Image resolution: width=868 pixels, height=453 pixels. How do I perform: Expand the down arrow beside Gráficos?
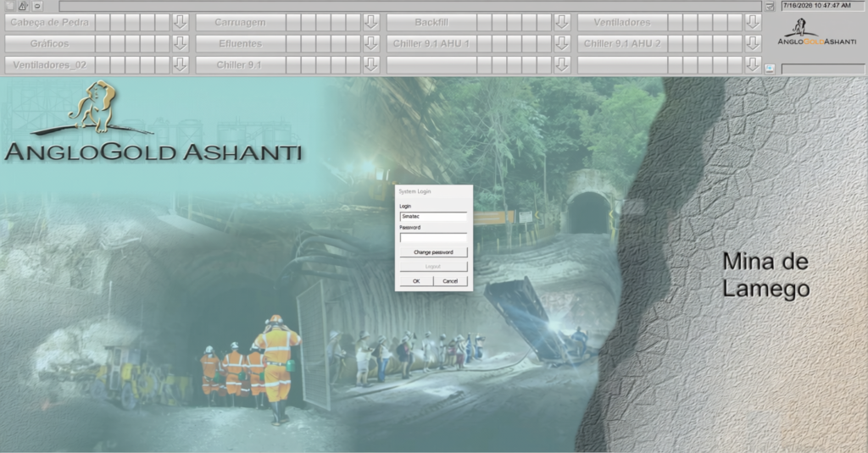(180, 43)
